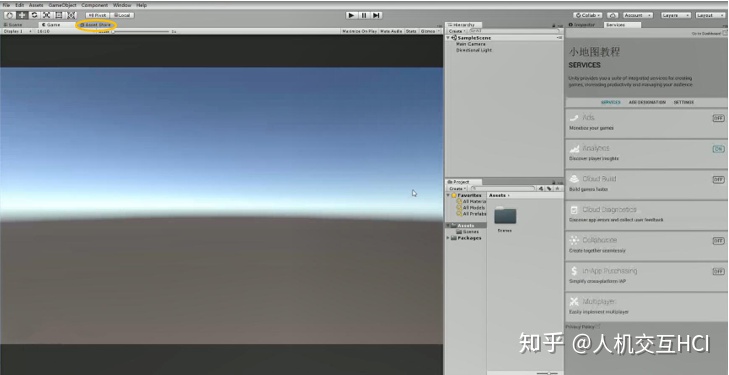Image resolution: width=729 pixels, height=375 pixels.
Task: Lock the Project panel with the padlock icon
Action: pos(554,182)
